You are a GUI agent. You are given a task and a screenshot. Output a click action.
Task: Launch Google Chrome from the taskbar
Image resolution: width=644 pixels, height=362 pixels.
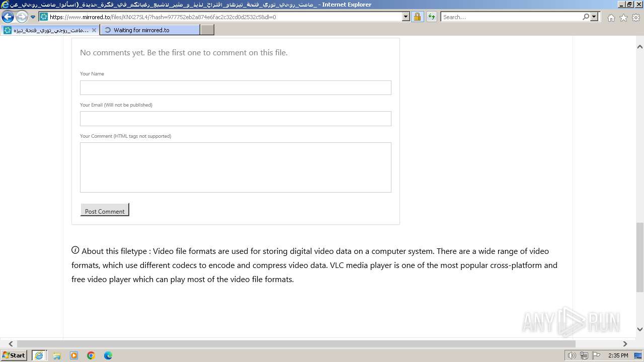point(91,355)
